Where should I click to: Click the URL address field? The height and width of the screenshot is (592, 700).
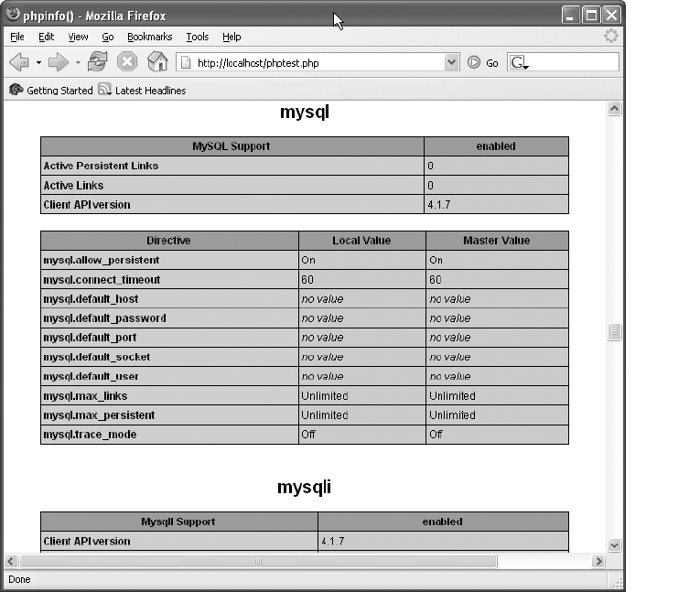point(317,62)
